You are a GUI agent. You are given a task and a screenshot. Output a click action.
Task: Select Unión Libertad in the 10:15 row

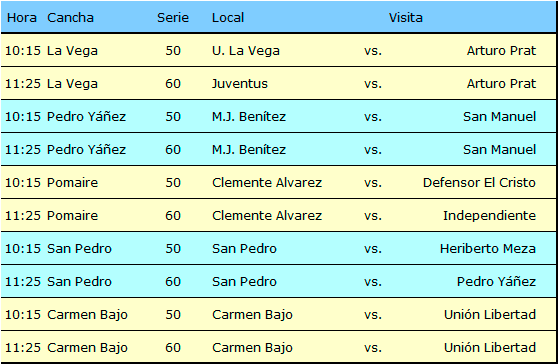(490, 315)
